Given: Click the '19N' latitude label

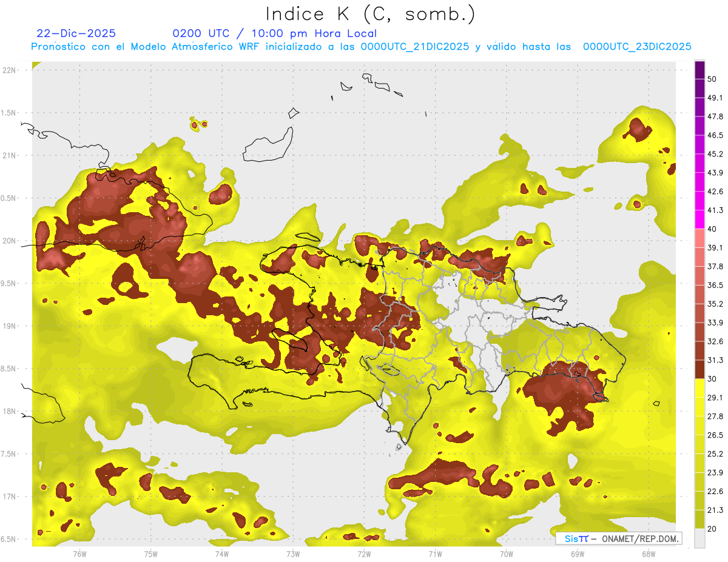Looking at the screenshot, I should point(9,326).
